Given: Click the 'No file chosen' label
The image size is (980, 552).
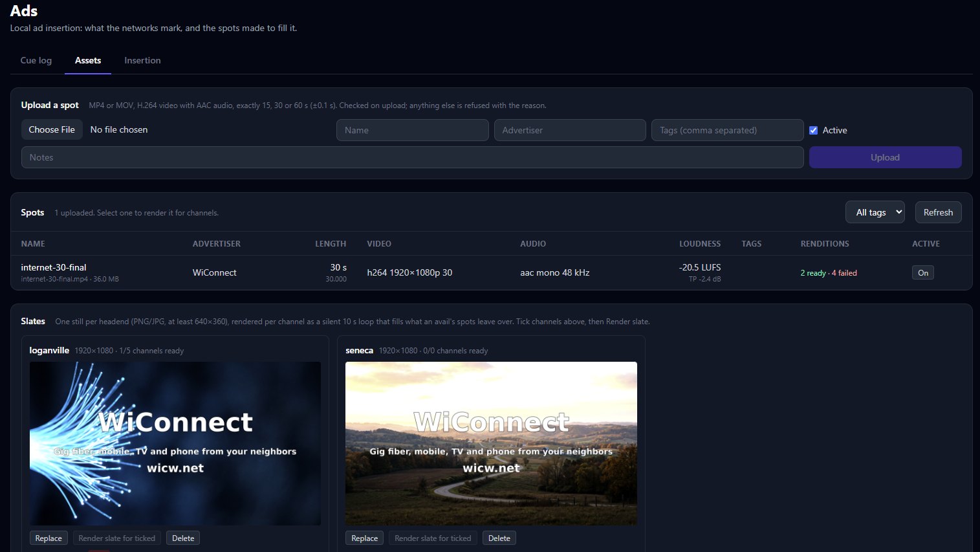Looking at the screenshot, I should pyautogui.click(x=119, y=129).
